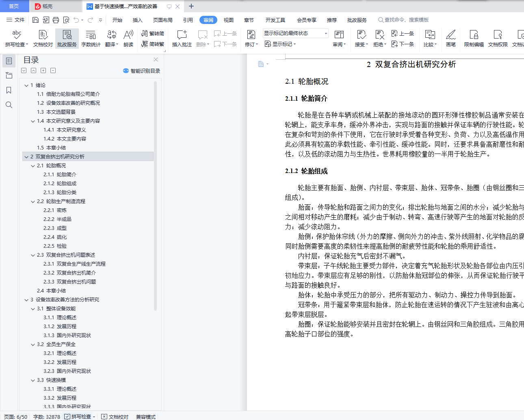Click the redo arrow icon
This screenshot has width=524, height=420.
(90, 20)
